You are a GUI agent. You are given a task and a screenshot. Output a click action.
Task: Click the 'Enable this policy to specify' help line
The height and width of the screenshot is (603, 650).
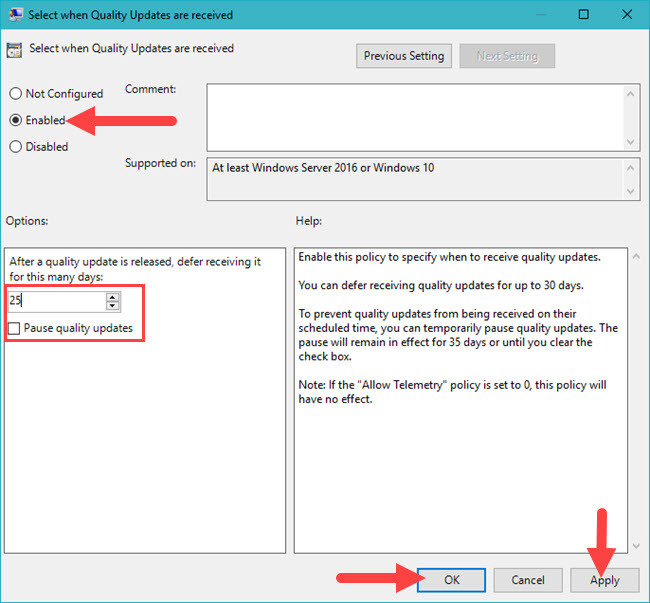(449, 257)
